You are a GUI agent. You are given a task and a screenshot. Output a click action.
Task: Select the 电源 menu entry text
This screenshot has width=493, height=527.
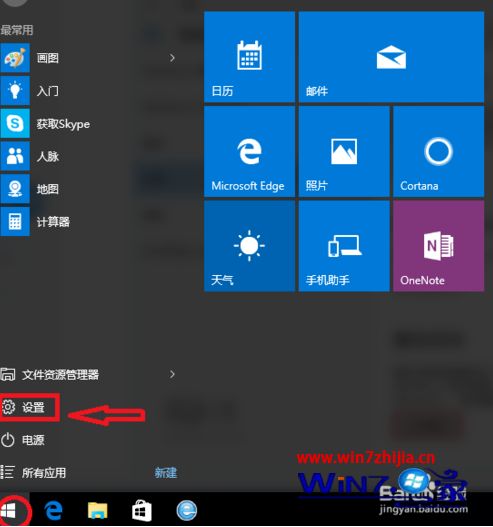(33, 440)
